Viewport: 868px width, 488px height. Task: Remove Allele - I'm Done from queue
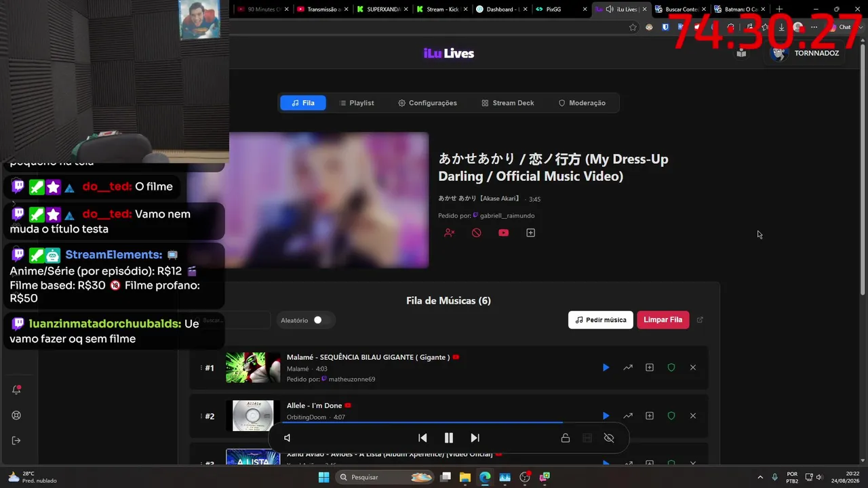click(693, 415)
